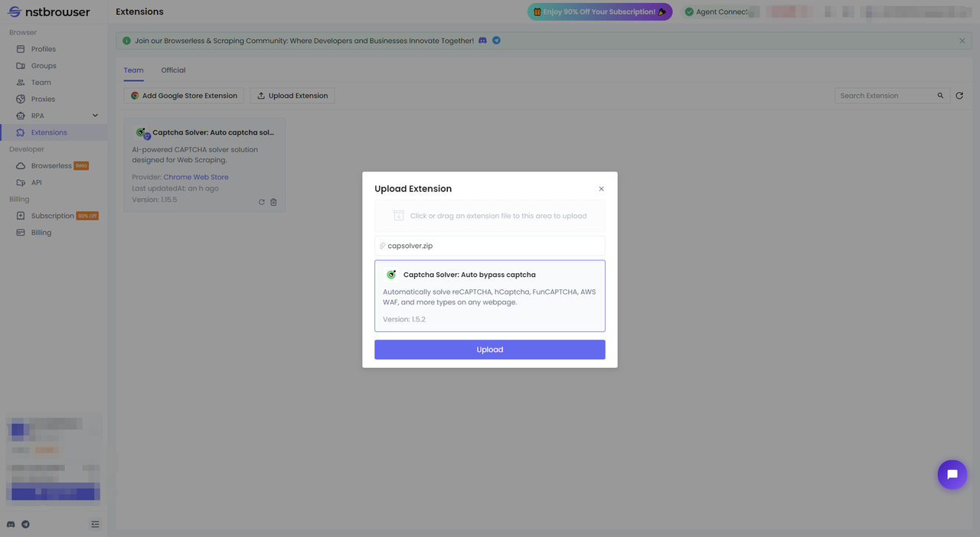Open the chat support bubble
Viewport: 980px width, 537px height.
coord(952,474)
